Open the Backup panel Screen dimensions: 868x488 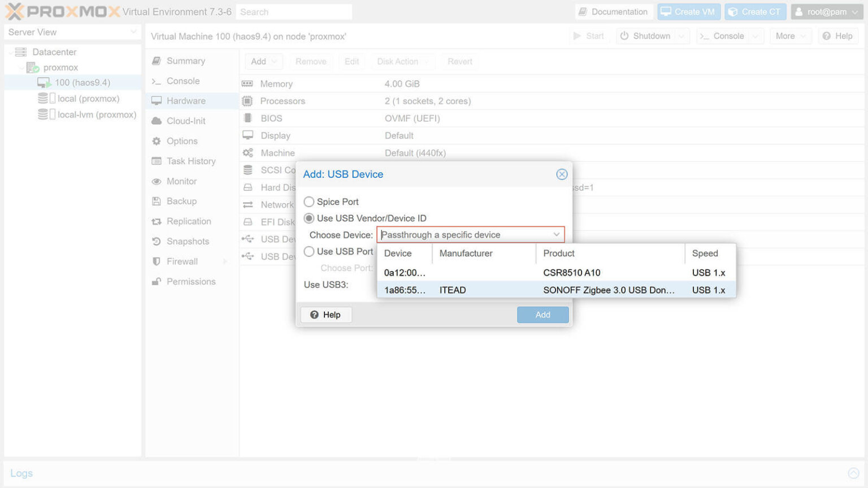[180, 201]
